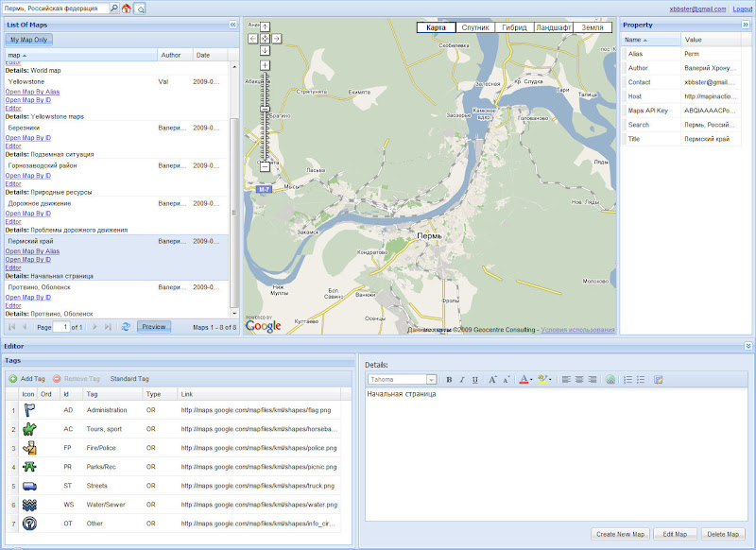The image size is (756, 550).
Task: Open Yellowstone map by alias link
Action: point(32,92)
